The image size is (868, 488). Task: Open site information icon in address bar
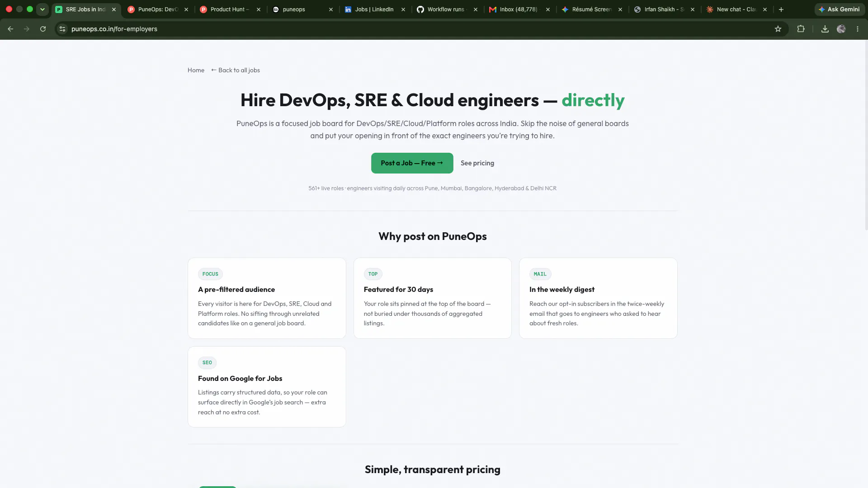point(62,29)
